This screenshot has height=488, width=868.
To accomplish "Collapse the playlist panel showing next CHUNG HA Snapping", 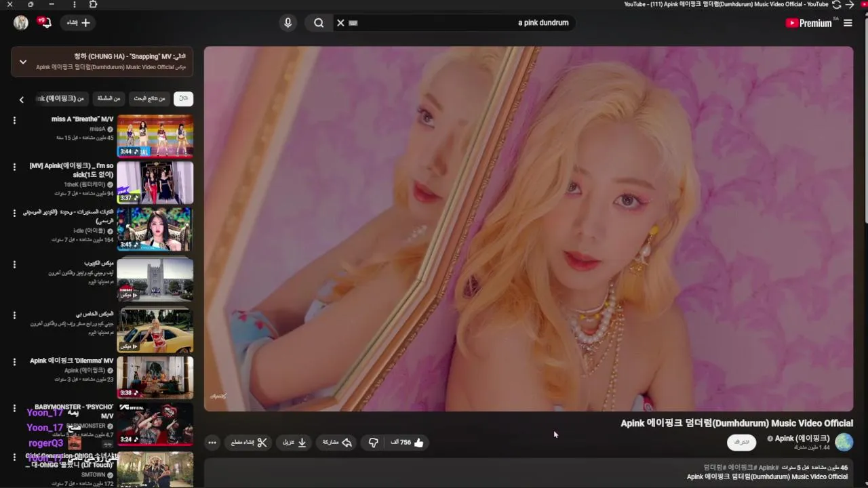I will (23, 62).
